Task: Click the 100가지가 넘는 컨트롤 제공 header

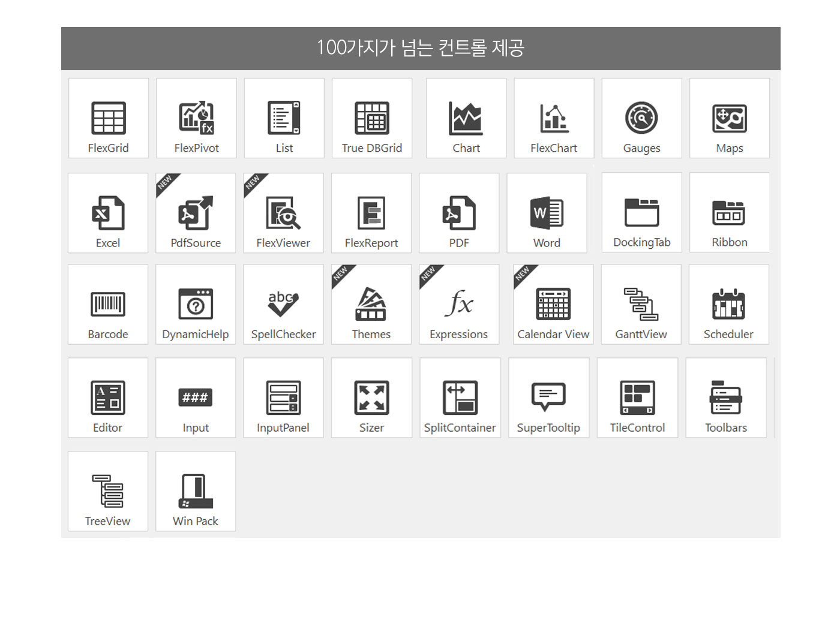Action: (x=421, y=48)
